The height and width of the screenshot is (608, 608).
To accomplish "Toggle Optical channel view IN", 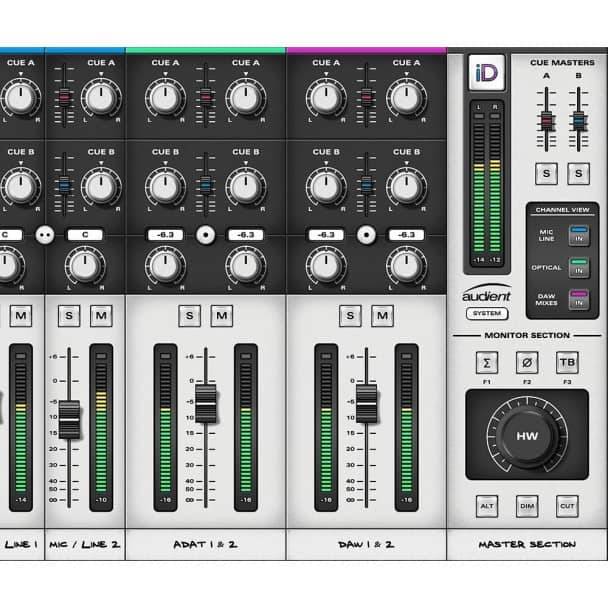I will point(579,267).
